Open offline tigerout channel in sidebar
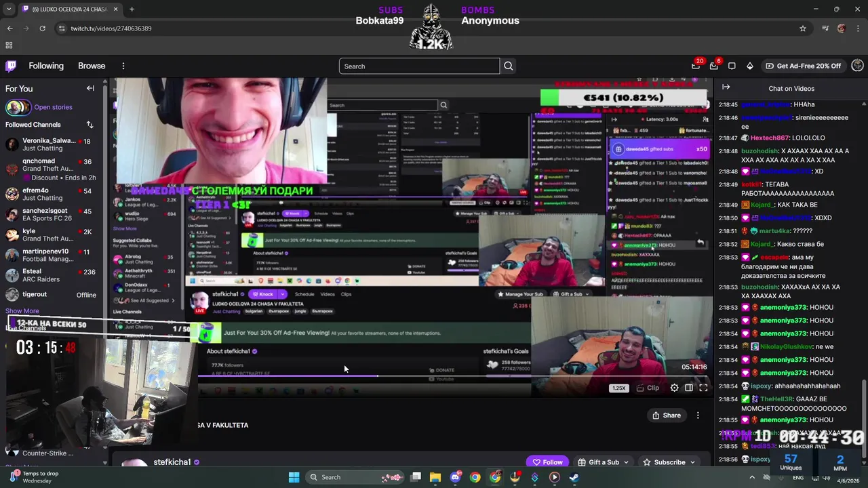This screenshot has width=868, height=488. point(53,295)
